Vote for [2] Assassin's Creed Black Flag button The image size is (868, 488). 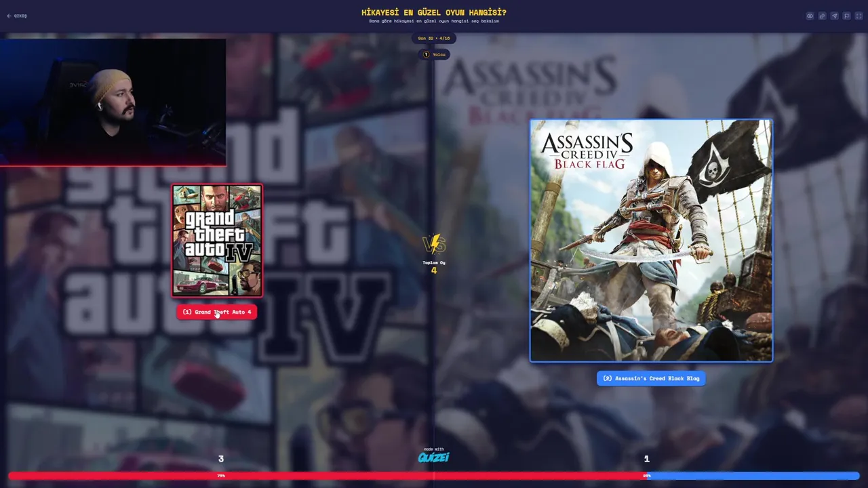coord(651,378)
